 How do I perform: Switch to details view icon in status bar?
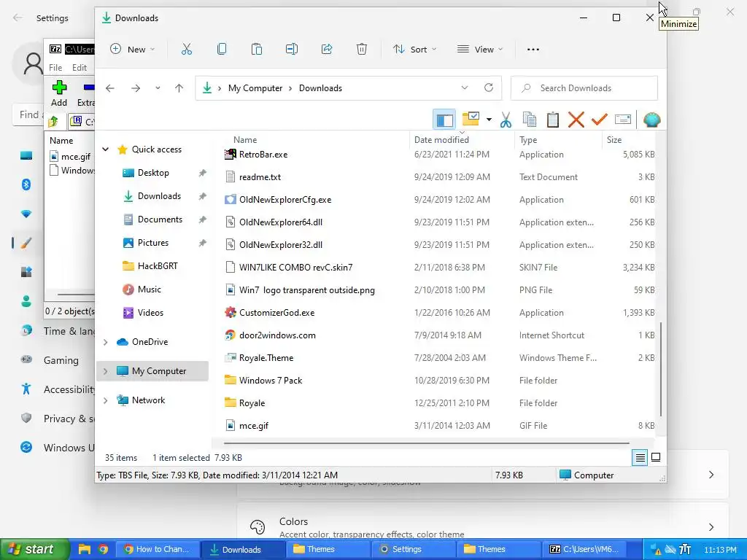pyautogui.click(x=640, y=458)
